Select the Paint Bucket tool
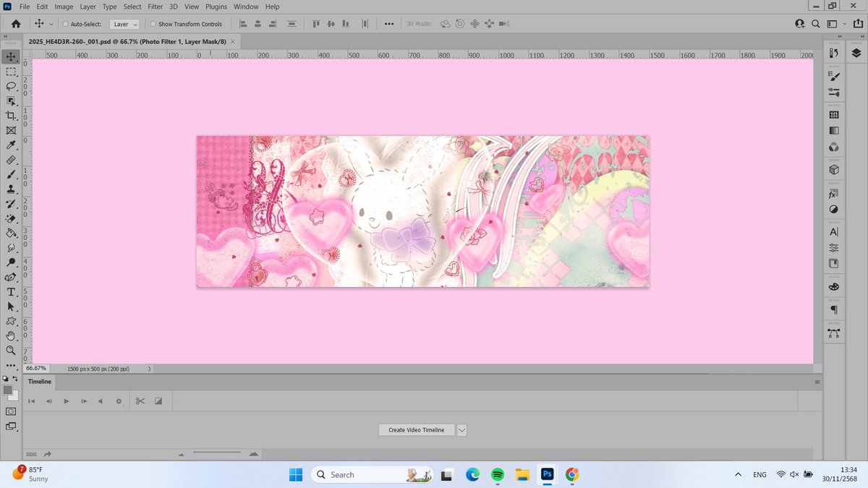868x488 pixels. point(11,233)
